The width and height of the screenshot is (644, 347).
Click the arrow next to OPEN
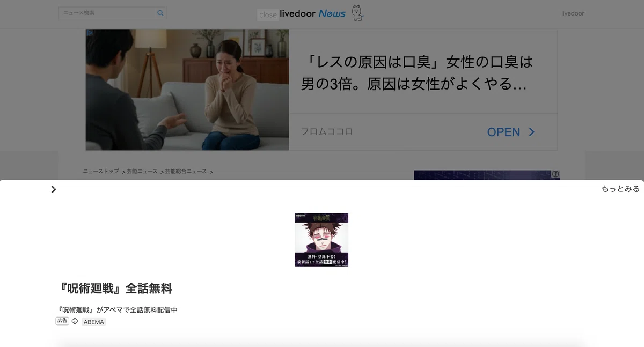[532, 132]
